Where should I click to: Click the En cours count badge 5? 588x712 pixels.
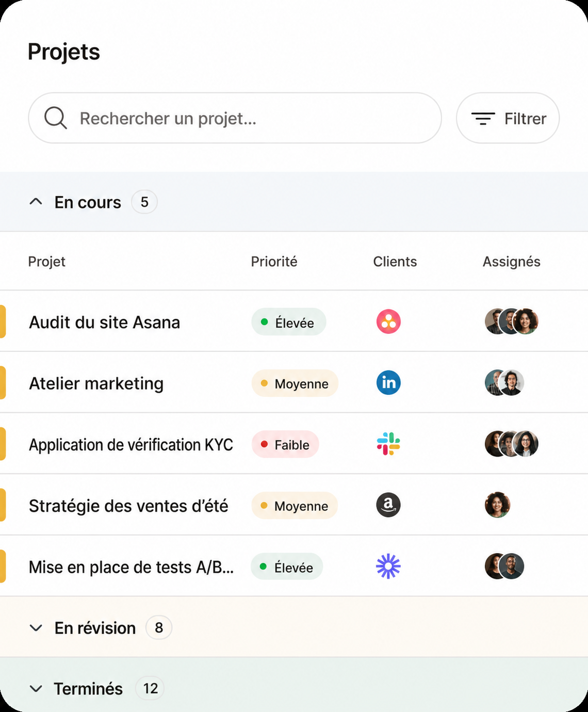click(x=144, y=202)
